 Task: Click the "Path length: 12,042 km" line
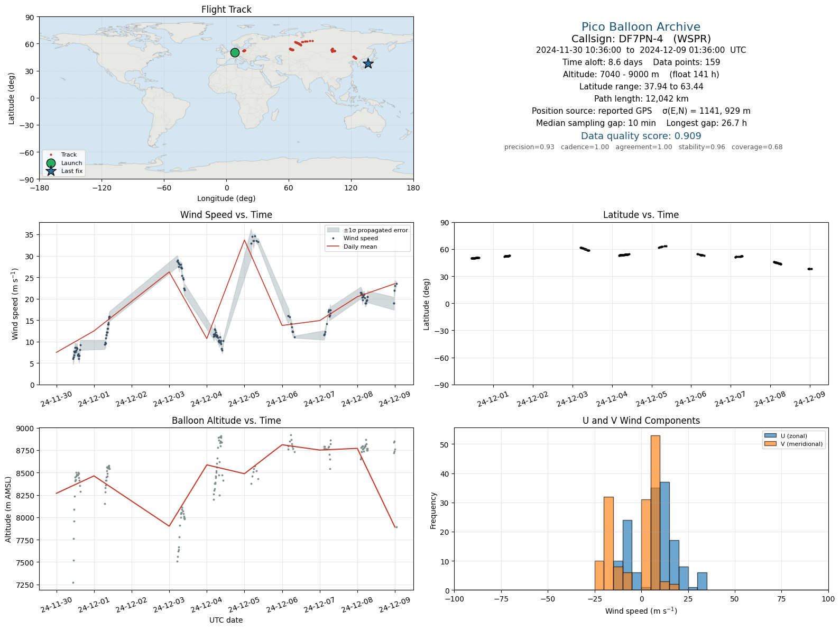point(641,99)
